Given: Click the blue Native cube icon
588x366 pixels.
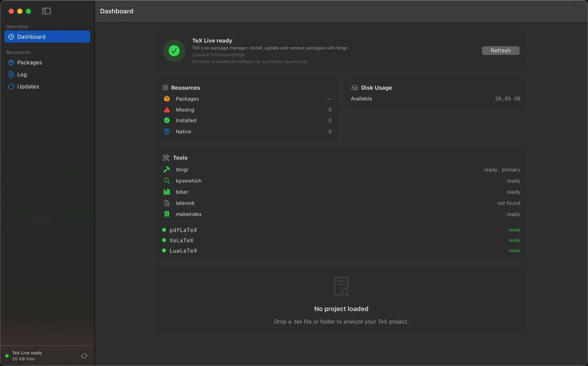Looking at the screenshot, I should (167, 131).
